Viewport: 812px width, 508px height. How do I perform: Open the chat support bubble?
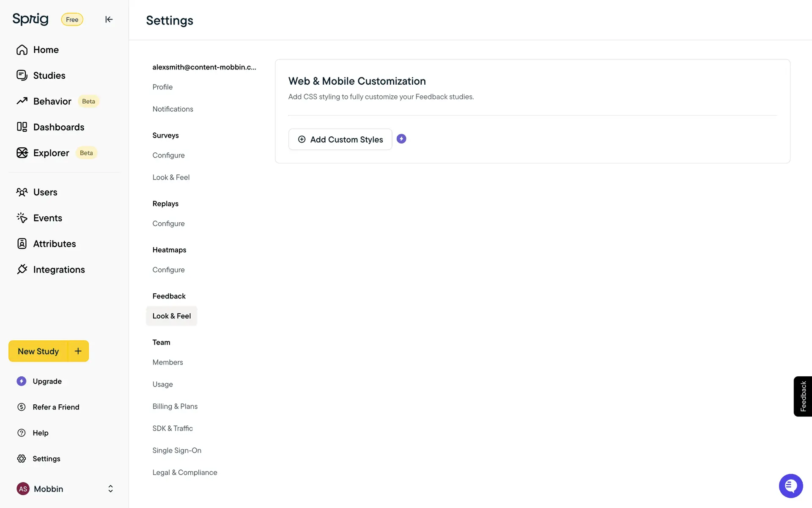(790, 486)
